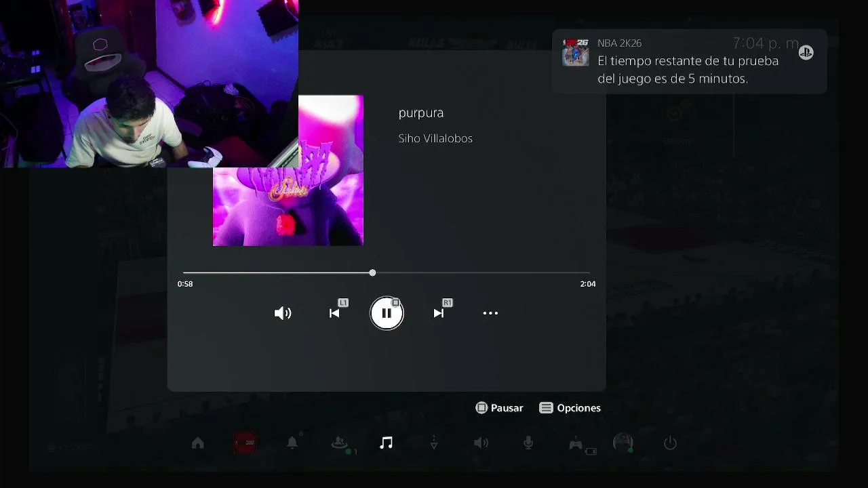Image resolution: width=868 pixels, height=488 pixels.
Task: Click the Pausar button hint
Action: pyautogui.click(x=500, y=408)
